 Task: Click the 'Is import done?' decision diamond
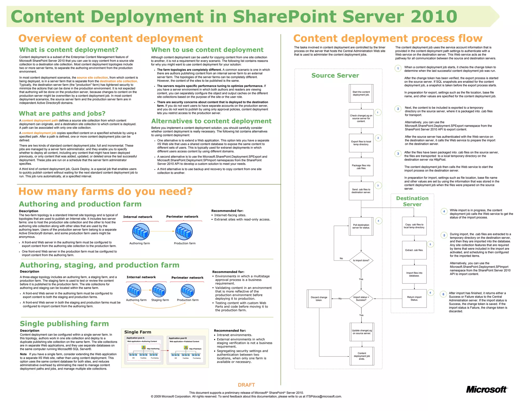coord(361,260)
